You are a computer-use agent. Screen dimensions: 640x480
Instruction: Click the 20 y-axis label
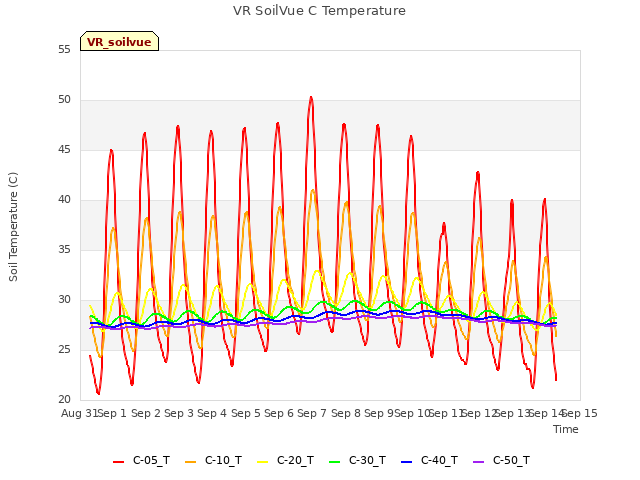click(x=64, y=400)
